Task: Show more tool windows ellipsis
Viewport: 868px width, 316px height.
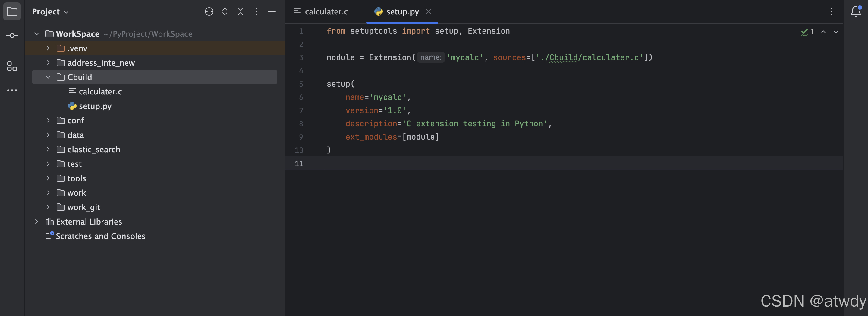Action: pos(12,90)
